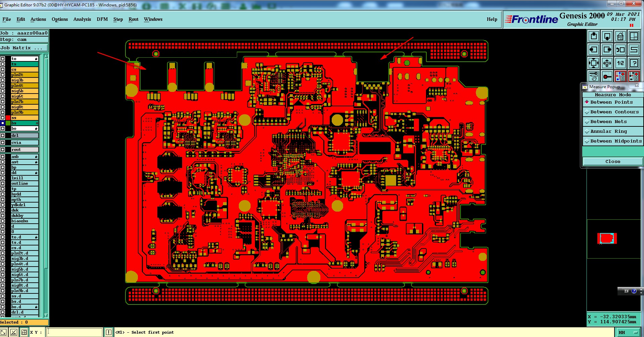
Task: Open the Analysis menu
Action: 82,19
